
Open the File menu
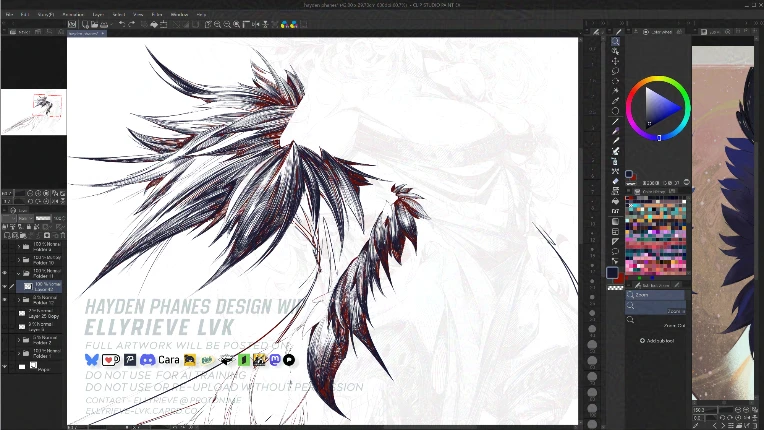click(x=9, y=15)
